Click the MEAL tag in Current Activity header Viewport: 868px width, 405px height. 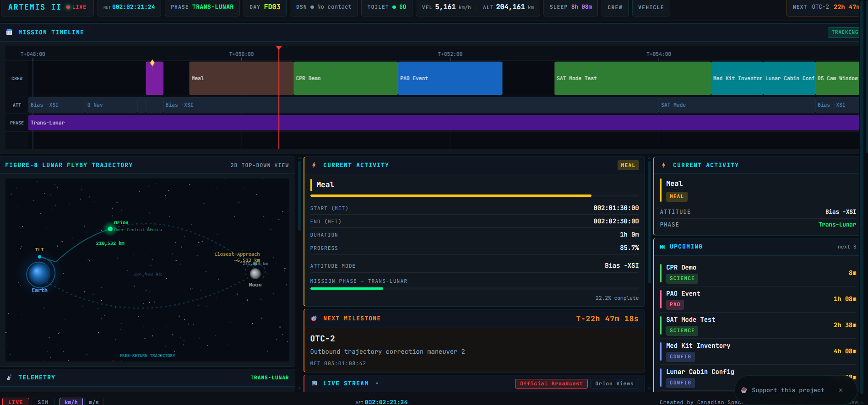coord(628,165)
